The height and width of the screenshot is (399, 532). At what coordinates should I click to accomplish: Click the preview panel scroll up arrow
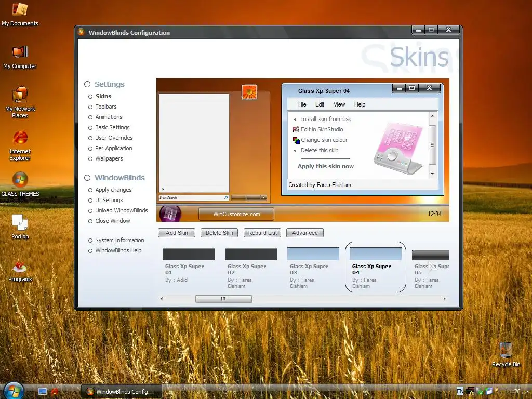pyautogui.click(x=432, y=116)
